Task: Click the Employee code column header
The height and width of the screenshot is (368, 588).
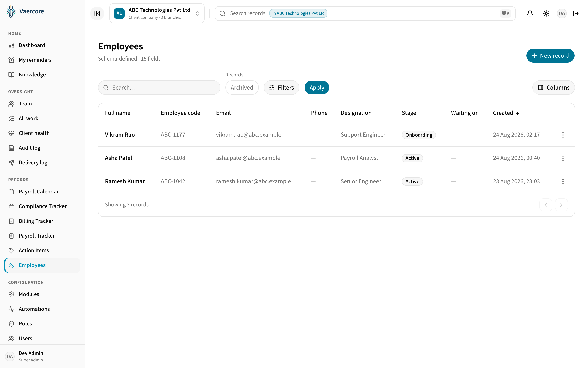Action: pos(180,113)
